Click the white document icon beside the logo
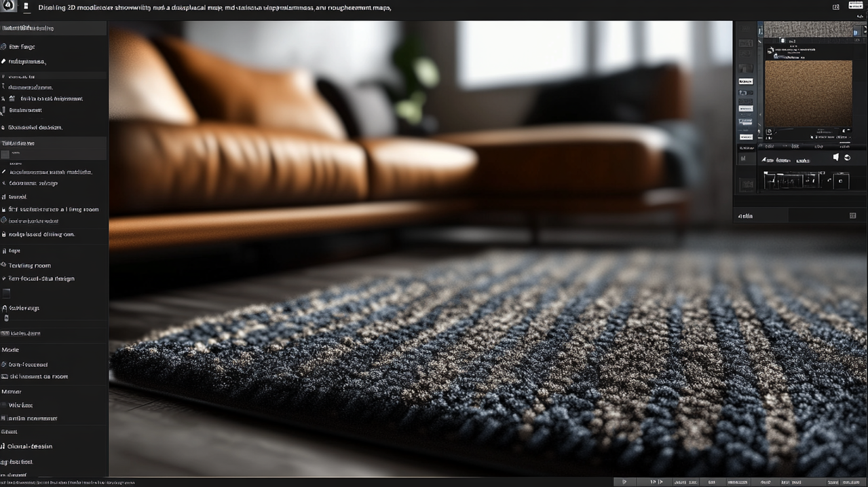Screen dimensions: 868x487 pos(25,7)
